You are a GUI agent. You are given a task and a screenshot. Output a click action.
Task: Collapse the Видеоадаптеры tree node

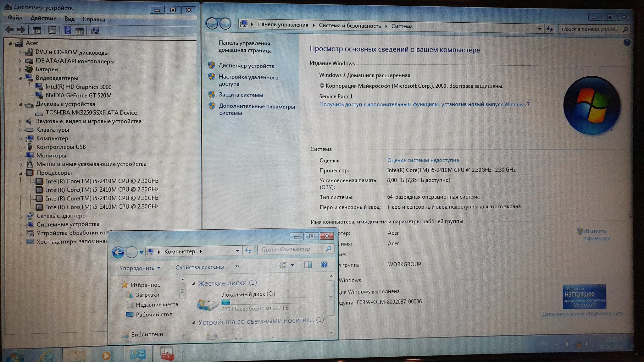click(x=20, y=78)
